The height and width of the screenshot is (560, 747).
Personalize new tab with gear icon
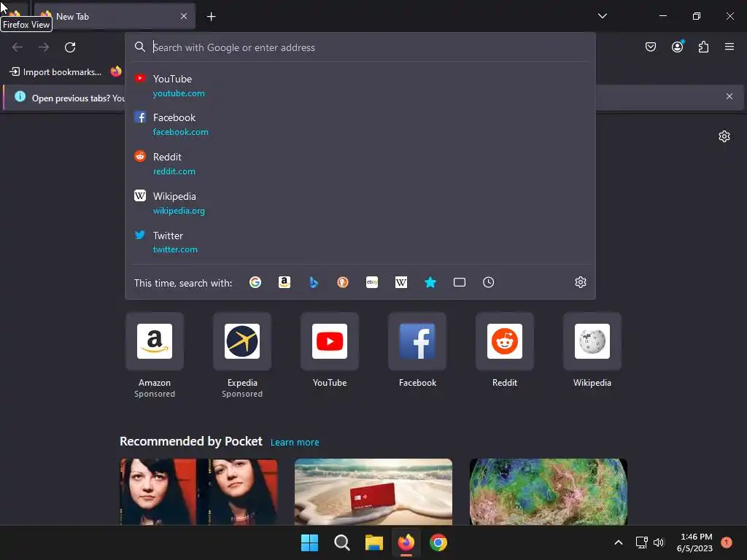[x=724, y=136]
